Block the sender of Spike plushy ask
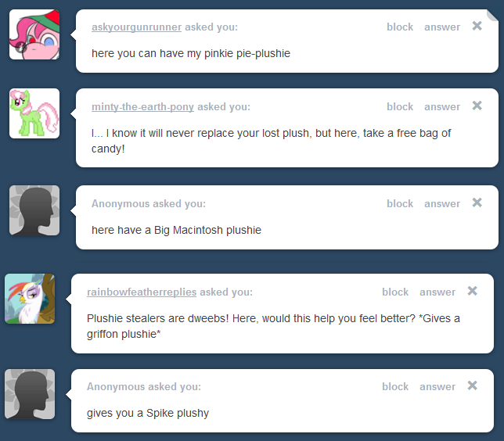 point(395,386)
